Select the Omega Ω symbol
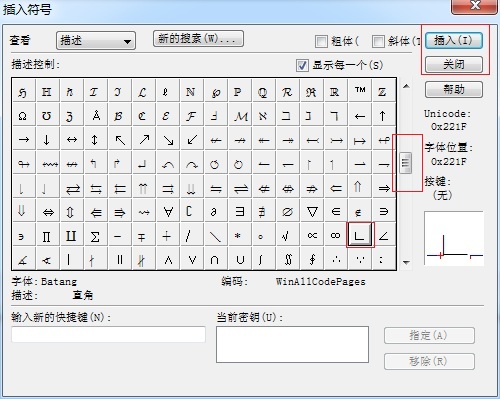Screen dimensions: 500x399 (x=23, y=116)
